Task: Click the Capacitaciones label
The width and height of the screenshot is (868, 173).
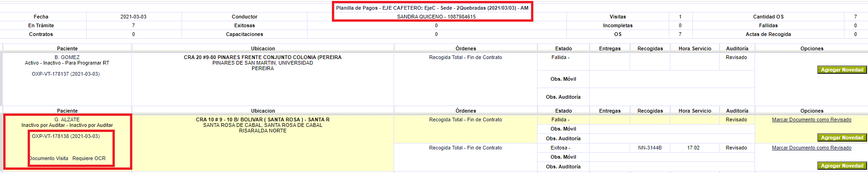Action: click(x=244, y=34)
